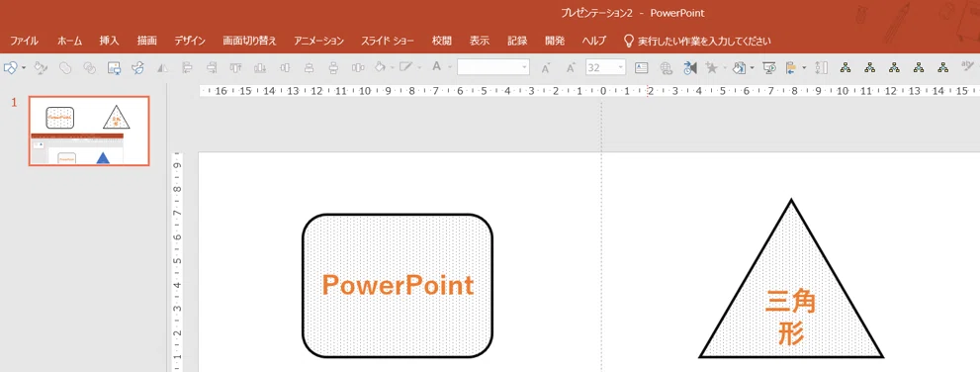The image size is (980, 372).
Task: Click the Hyperlink globe icon
Action: [666, 67]
